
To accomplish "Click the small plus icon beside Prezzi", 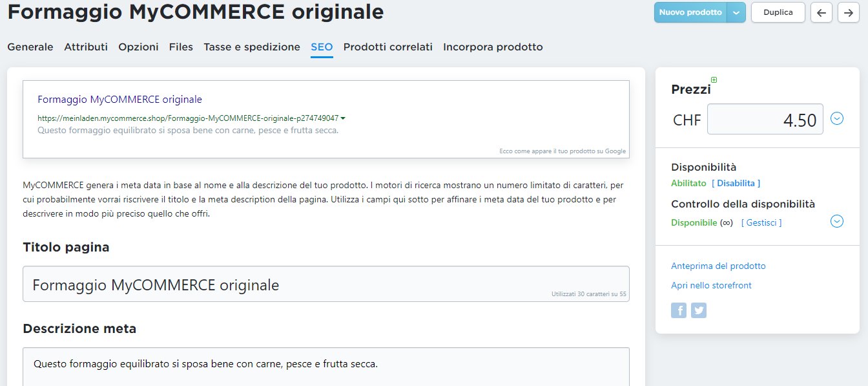I will coord(714,80).
